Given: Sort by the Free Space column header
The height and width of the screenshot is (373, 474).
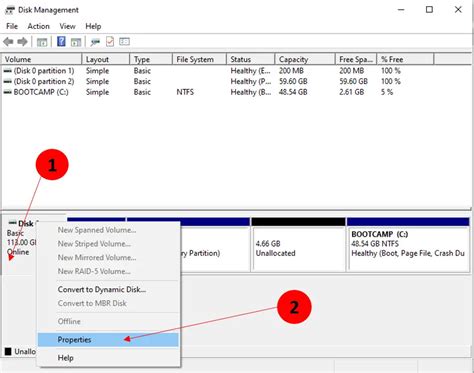Looking at the screenshot, I should (x=356, y=59).
